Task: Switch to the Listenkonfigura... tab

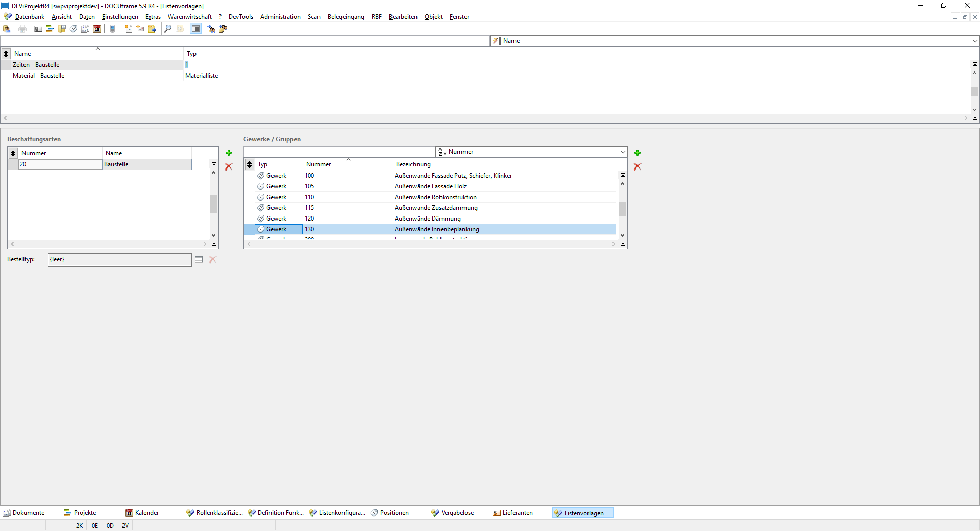Action: tap(337, 513)
